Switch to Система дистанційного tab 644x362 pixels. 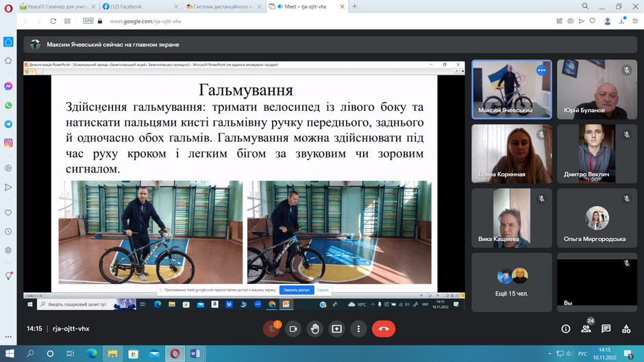click(x=223, y=7)
